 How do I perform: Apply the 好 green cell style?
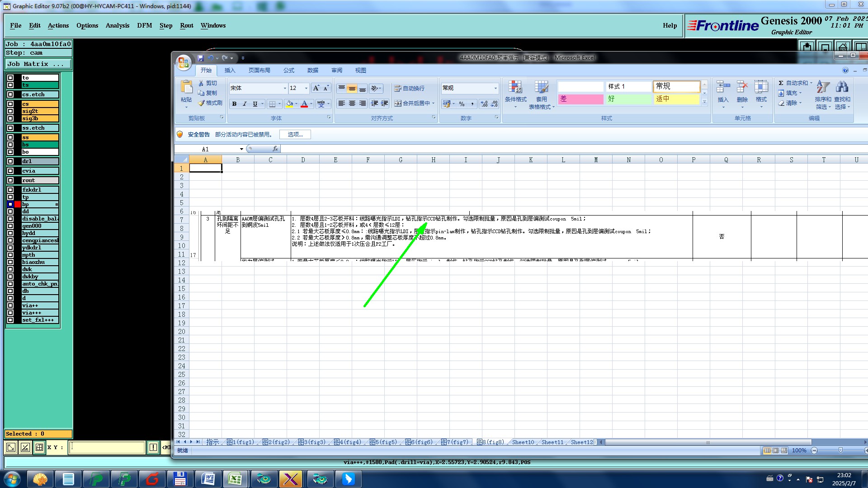(629, 99)
